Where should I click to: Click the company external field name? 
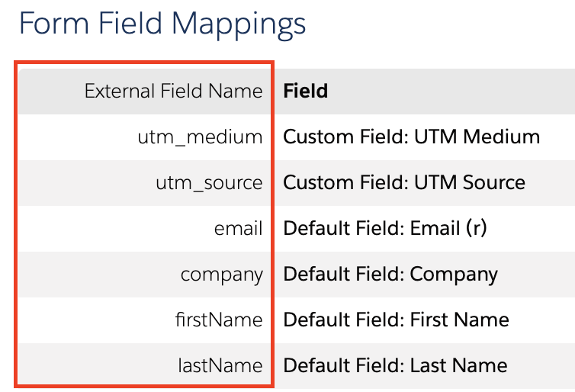coord(221,274)
